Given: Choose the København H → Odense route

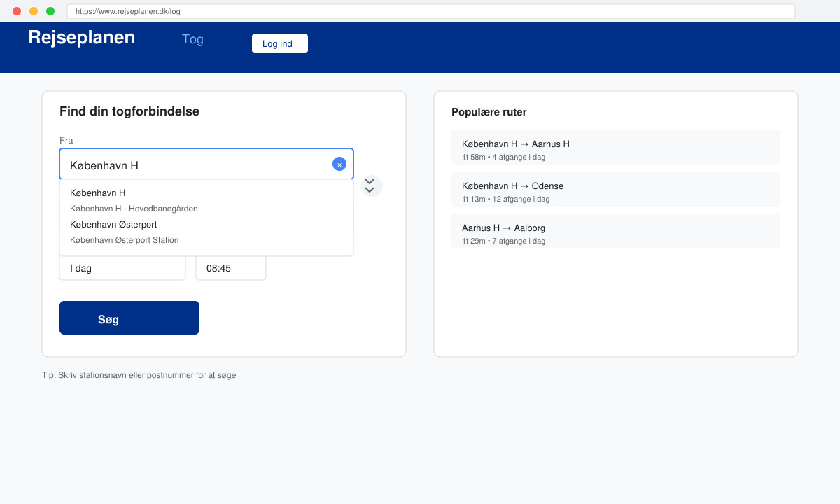Looking at the screenshot, I should (616, 189).
